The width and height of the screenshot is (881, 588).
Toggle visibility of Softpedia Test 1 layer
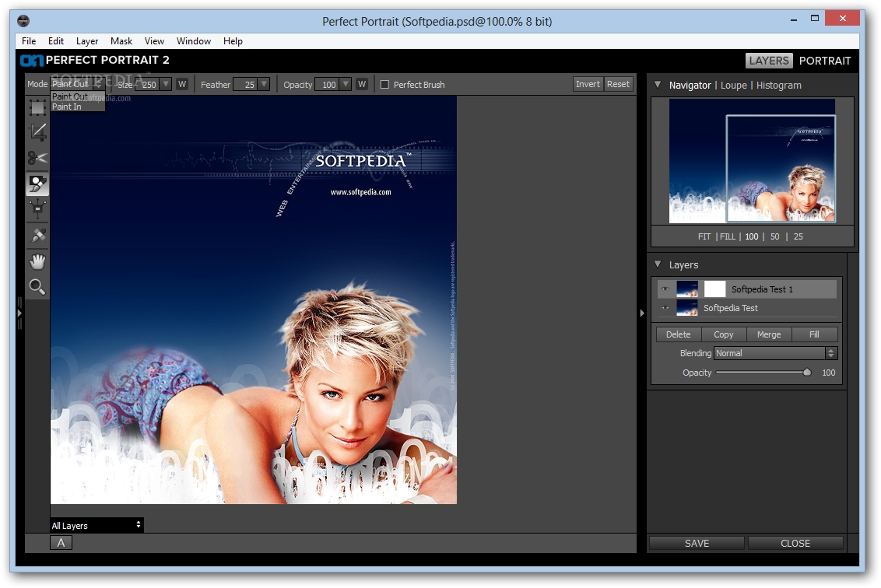click(x=665, y=289)
